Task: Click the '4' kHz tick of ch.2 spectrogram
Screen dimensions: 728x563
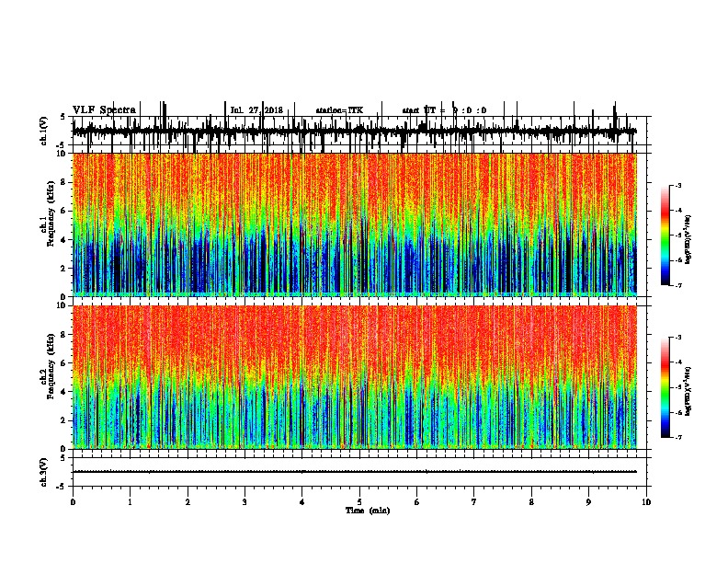Action: point(64,392)
